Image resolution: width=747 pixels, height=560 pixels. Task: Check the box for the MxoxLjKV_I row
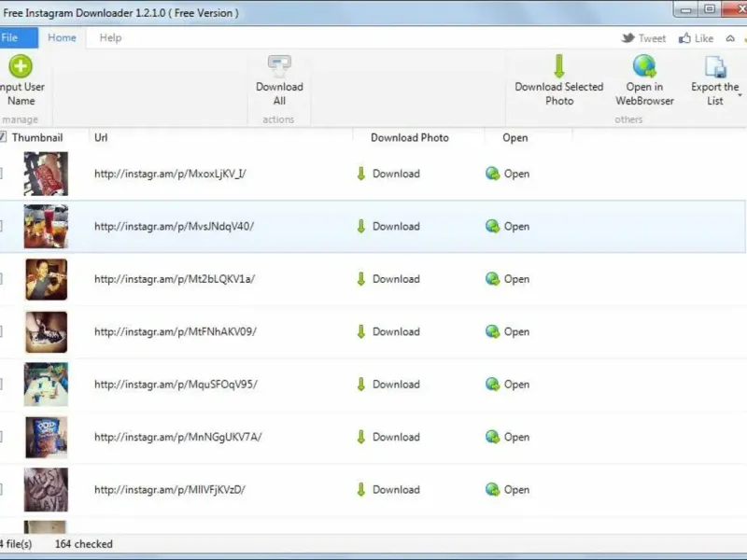tap(1, 174)
